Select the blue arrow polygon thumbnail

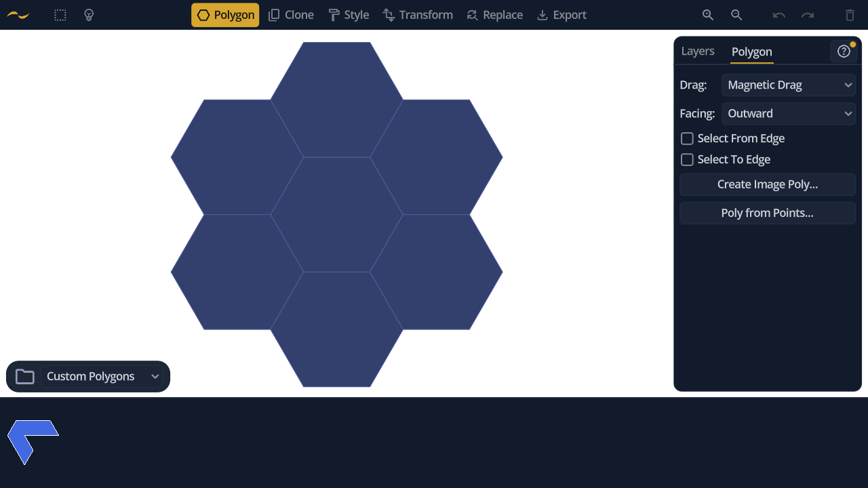coord(31,441)
